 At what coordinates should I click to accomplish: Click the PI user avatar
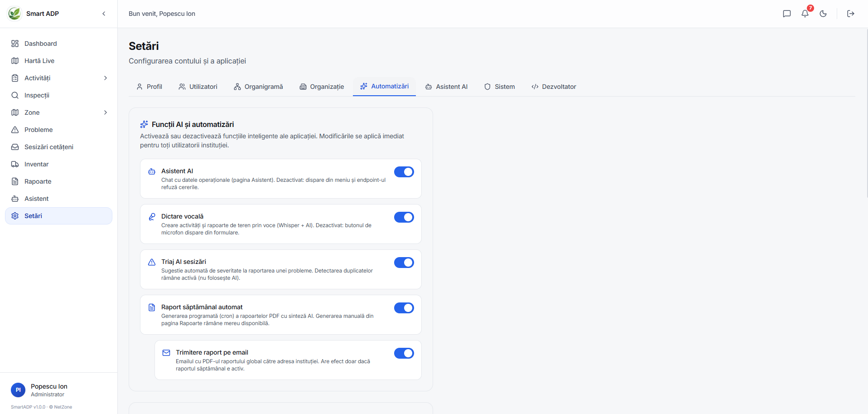click(18, 390)
